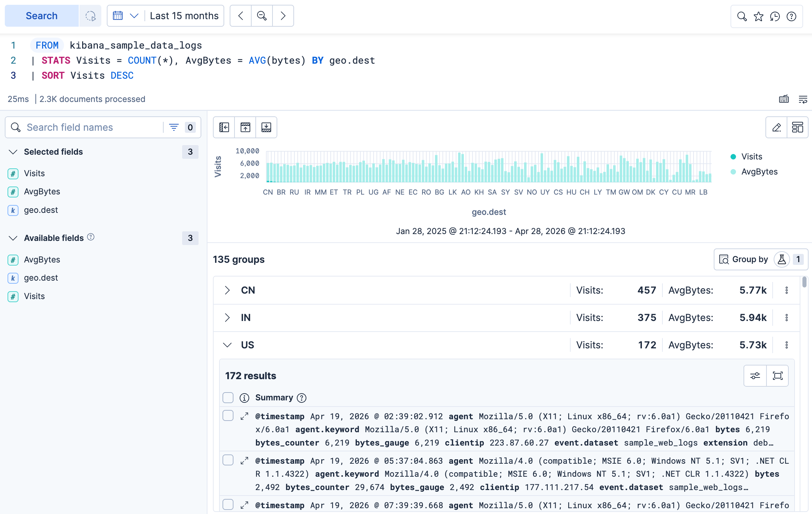Viewport: 812px width, 514px height.
Task: Click the geo.dest axis label on chart
Action: pyautogui.click(x=489, y=212)
